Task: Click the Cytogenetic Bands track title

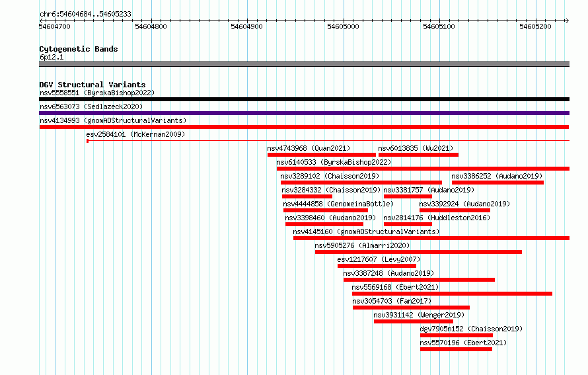Action: coord(79,49)
